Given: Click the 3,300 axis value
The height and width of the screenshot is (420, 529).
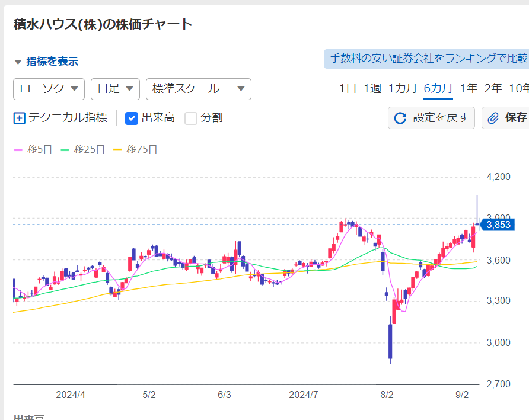Looking at the screenshot, I should pyautogui.click(x=498, y=301).
